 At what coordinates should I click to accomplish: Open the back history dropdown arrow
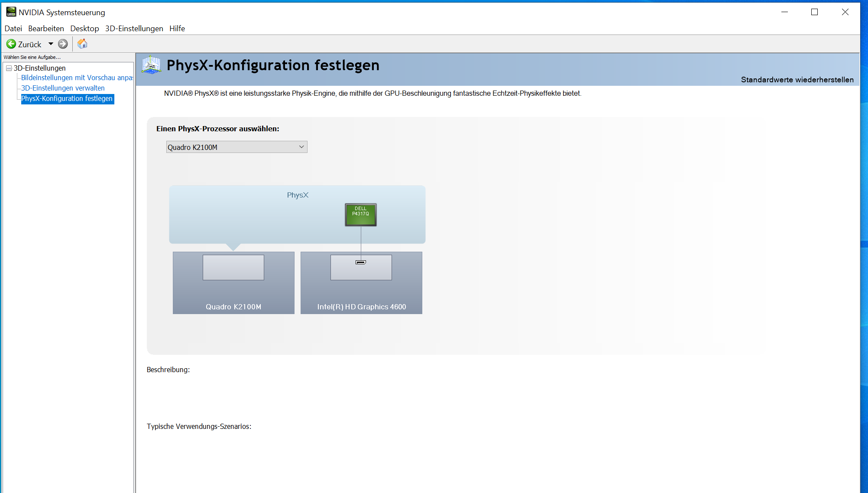[x=51, y=44]
